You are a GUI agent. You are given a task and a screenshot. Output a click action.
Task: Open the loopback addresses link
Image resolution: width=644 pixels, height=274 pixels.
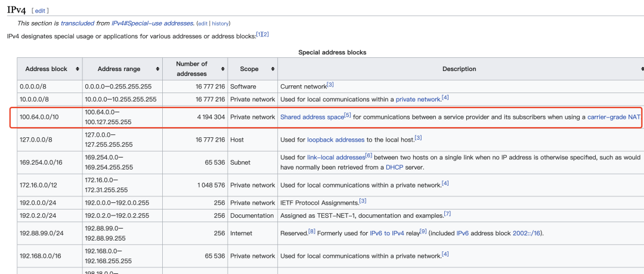click(336, 140)
